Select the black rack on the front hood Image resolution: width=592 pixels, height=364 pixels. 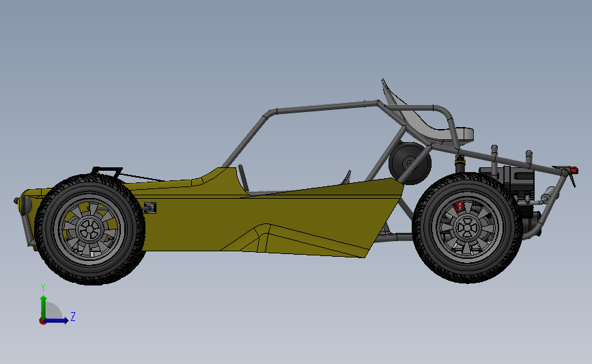tap(107, 172)
